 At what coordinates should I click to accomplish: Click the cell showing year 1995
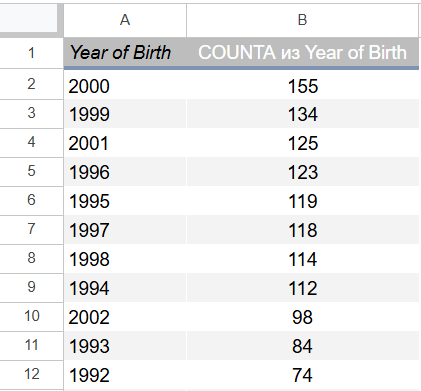125,201
